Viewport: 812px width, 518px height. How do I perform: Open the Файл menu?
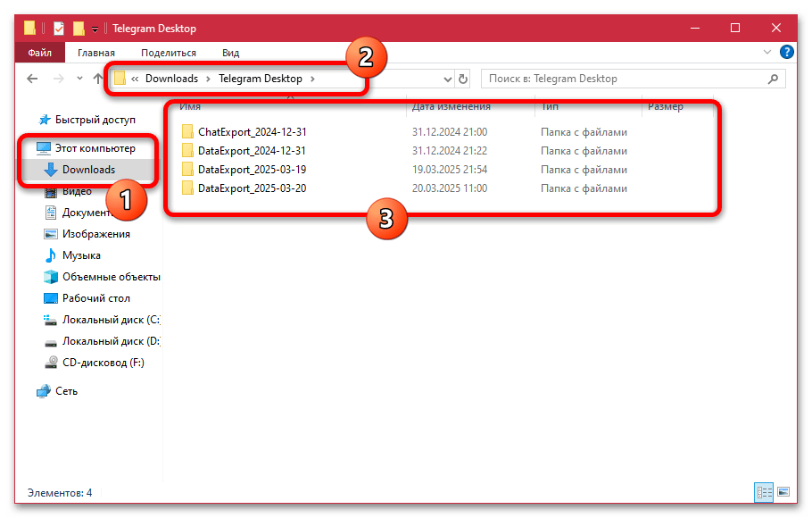[39, 53]
